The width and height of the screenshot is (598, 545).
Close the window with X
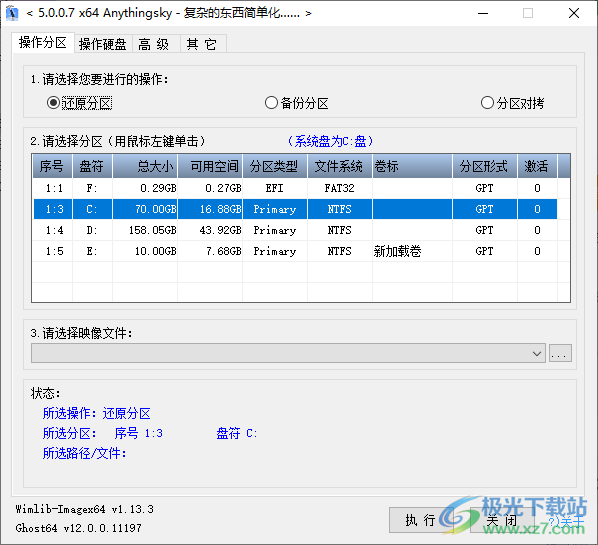click(x=574, y=13)
